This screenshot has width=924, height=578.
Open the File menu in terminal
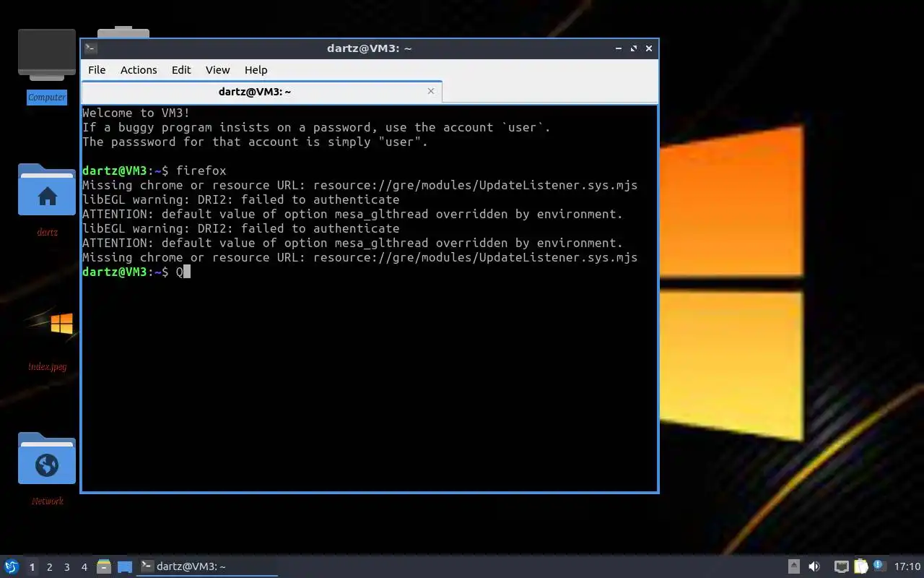point(97,69)
